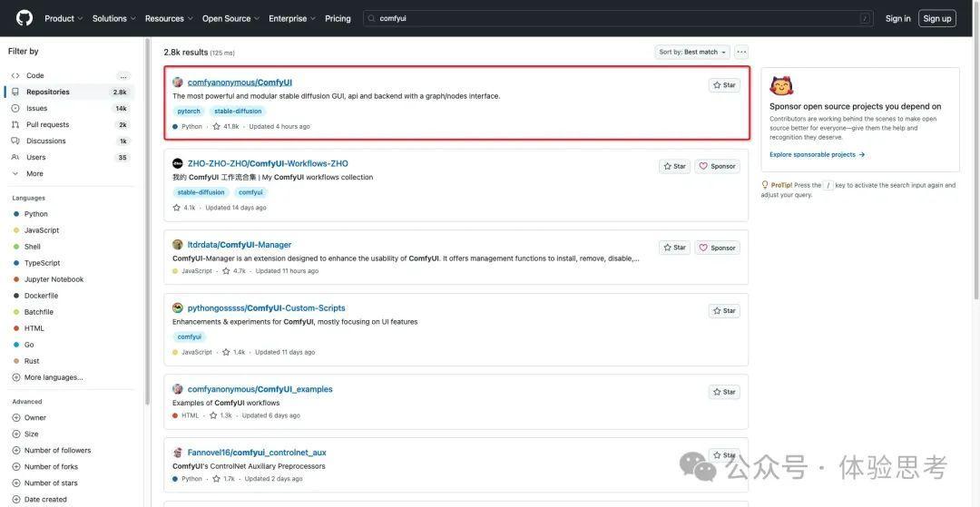Screen dimensions: 980x507
Task: Click the ltdrdata avatar icon
Action: click(x=178, y=245)
